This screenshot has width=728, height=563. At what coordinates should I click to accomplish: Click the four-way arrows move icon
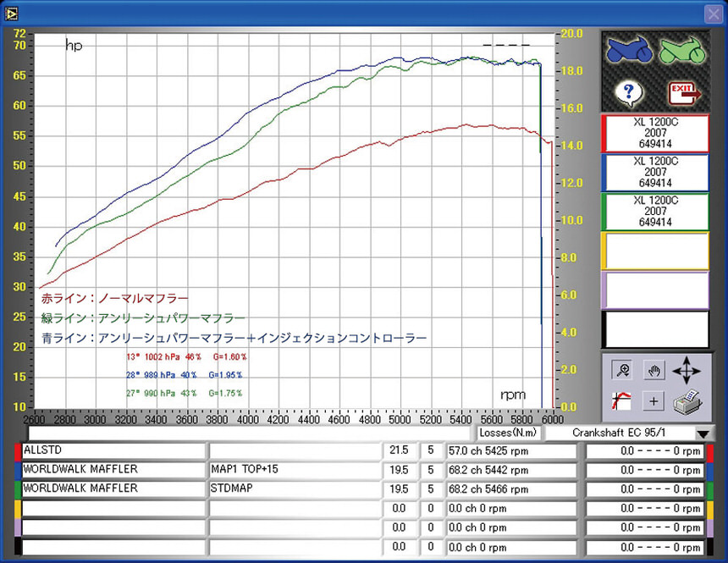tap(687, 370)
